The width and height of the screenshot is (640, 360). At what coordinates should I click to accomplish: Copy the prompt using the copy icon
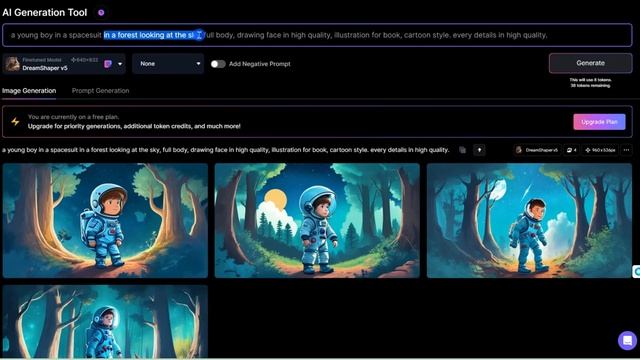coord(462,150)
